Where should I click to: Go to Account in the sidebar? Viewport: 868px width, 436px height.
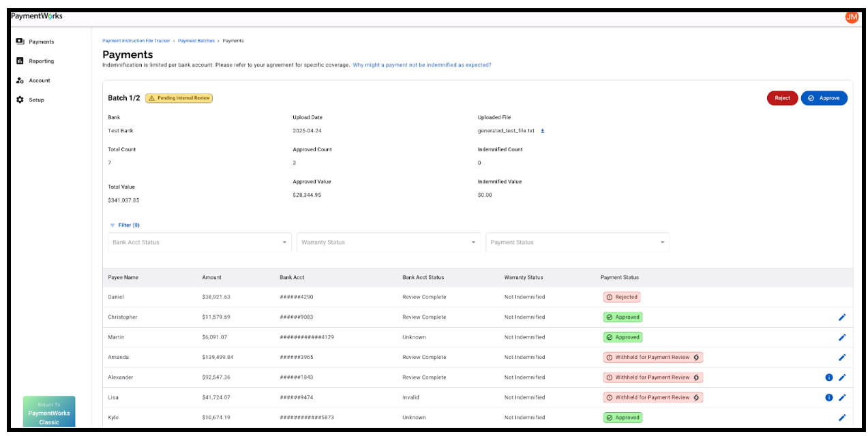click(40, 80)
